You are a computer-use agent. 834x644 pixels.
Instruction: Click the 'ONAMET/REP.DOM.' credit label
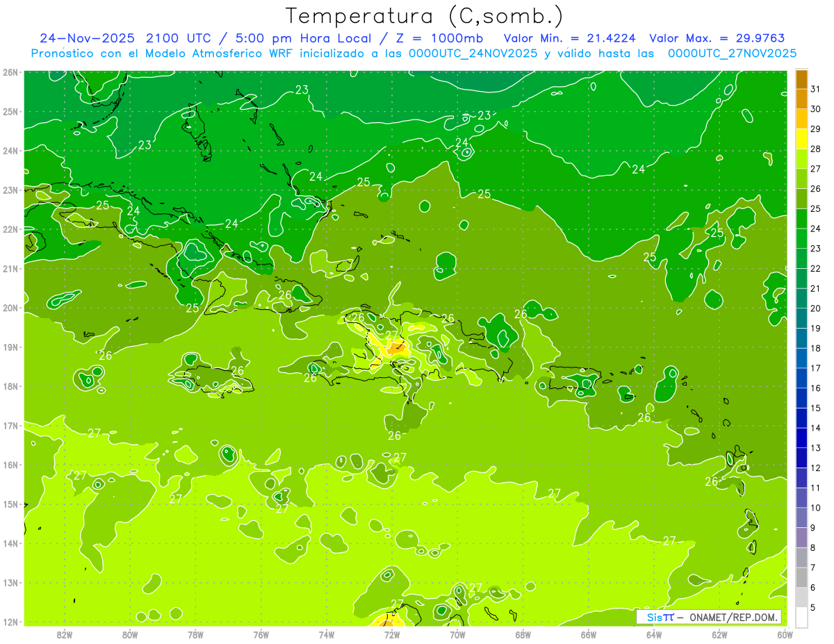point(735,617)
